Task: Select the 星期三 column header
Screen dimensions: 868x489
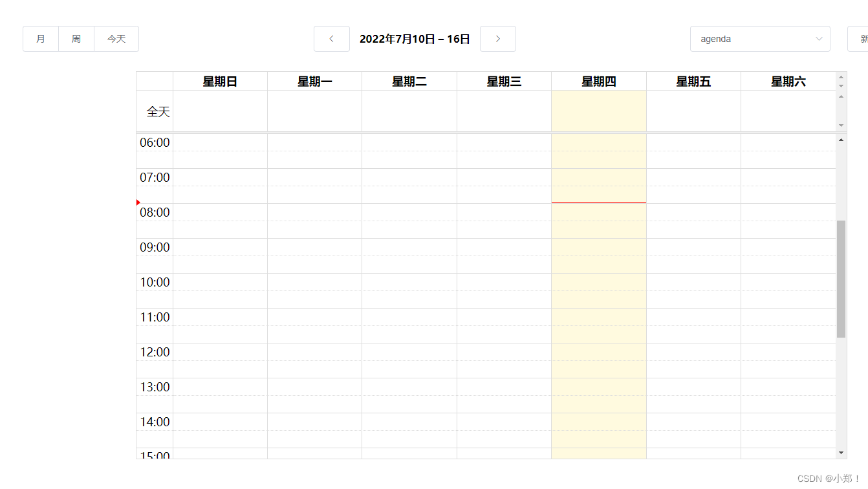Action: [504, 80]
